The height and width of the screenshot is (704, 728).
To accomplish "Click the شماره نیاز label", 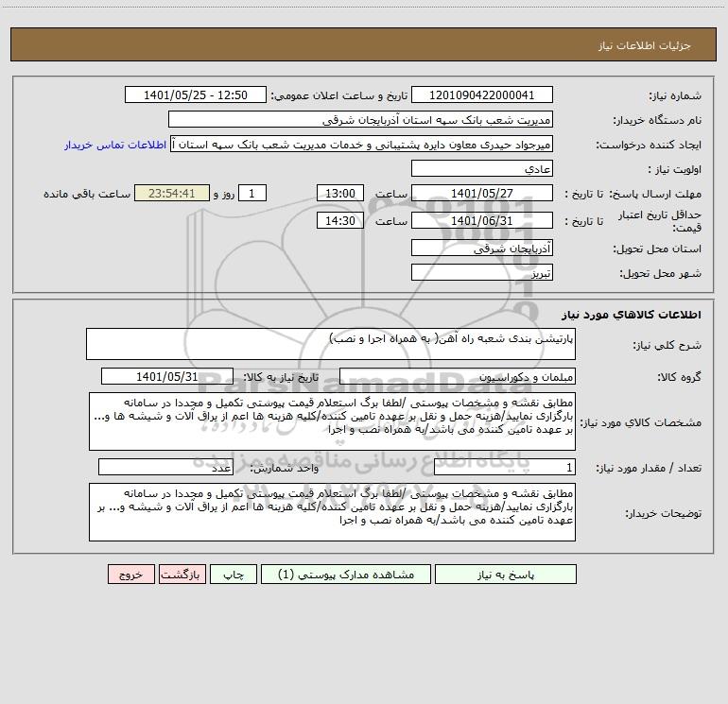I will click(675, 95).
